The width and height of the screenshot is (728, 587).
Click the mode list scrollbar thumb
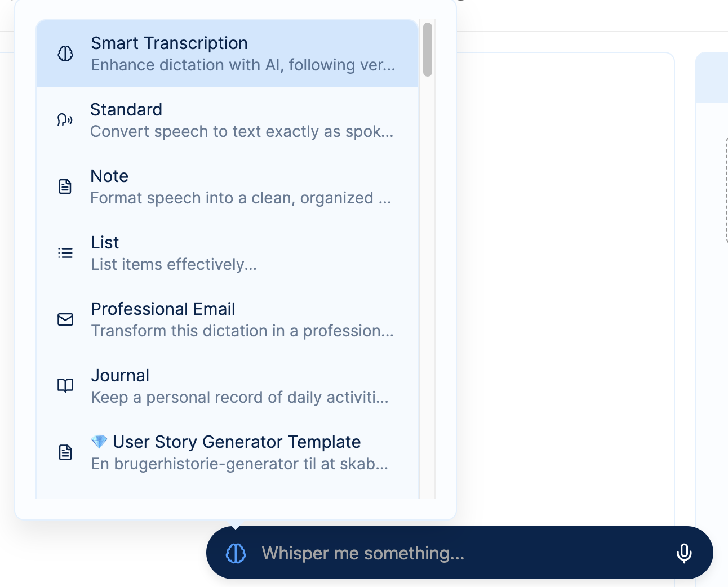tap(428, 50)
